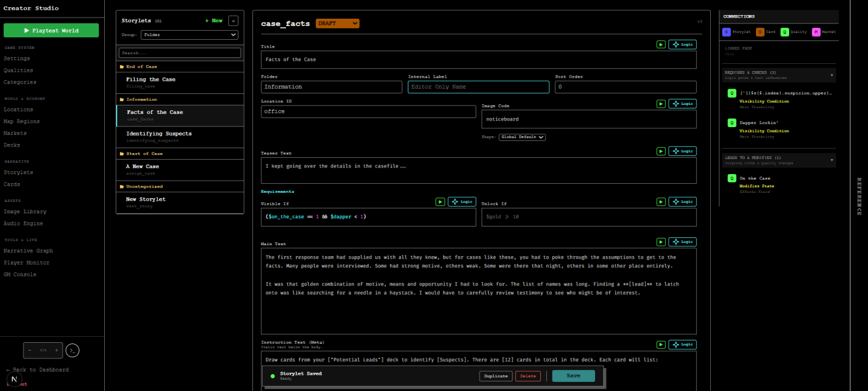Collapse the Requires & Checks section
Screen dimensions: 868x391
[832, 75]
